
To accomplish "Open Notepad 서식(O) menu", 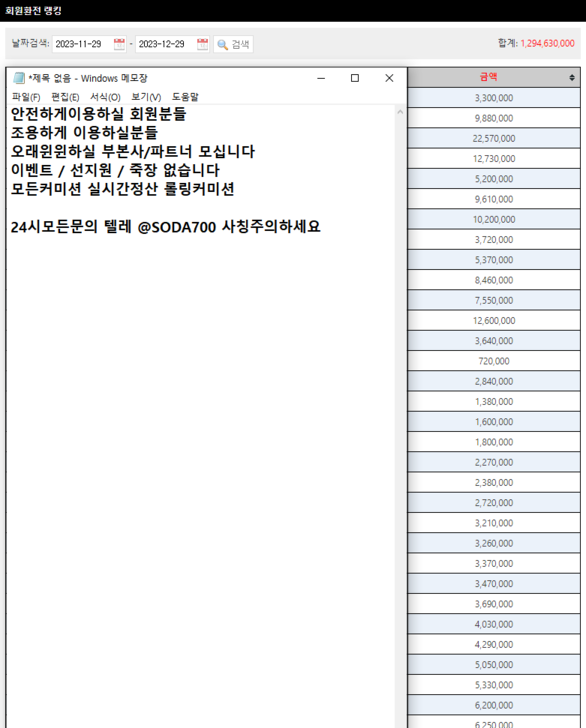I will (x=105, y=97).
